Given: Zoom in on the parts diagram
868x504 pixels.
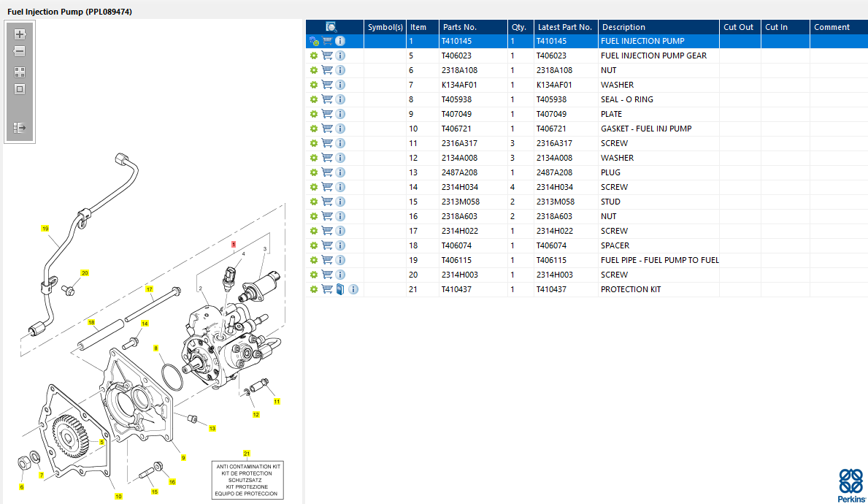Looking at the screenshot, I should pos(20,34).
